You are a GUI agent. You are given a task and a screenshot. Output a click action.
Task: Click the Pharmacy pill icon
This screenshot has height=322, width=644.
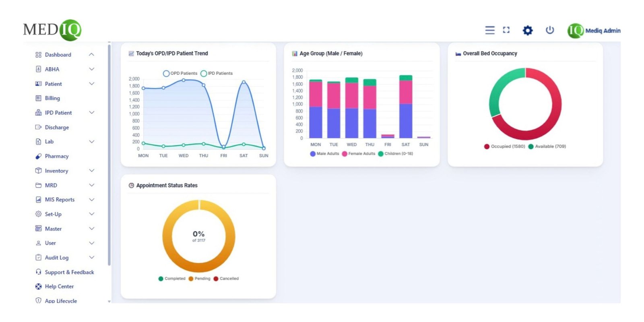[38, 156]
